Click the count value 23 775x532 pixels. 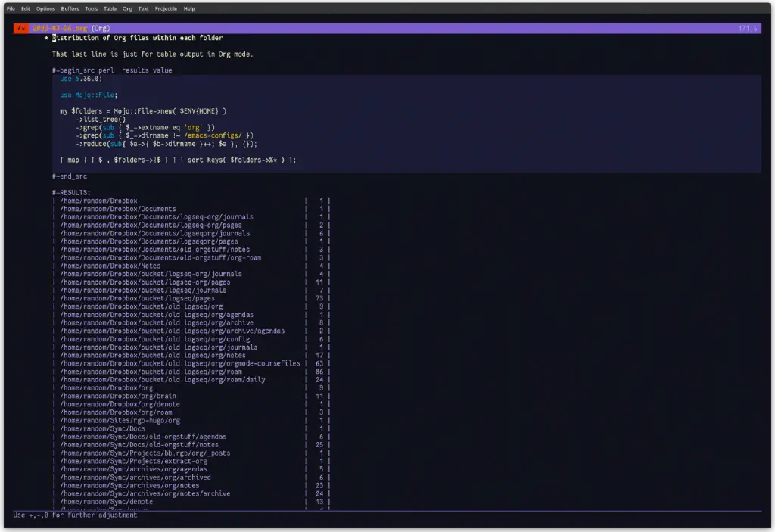319,486
